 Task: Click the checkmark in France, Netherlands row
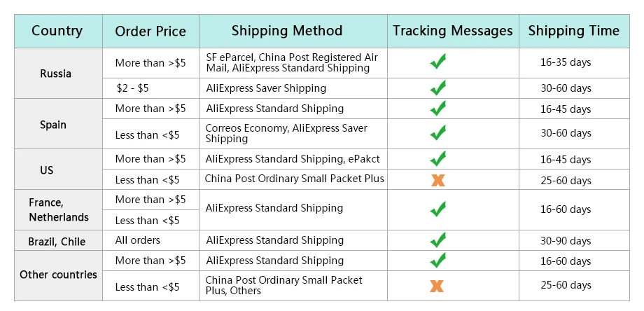coord(437,209)
